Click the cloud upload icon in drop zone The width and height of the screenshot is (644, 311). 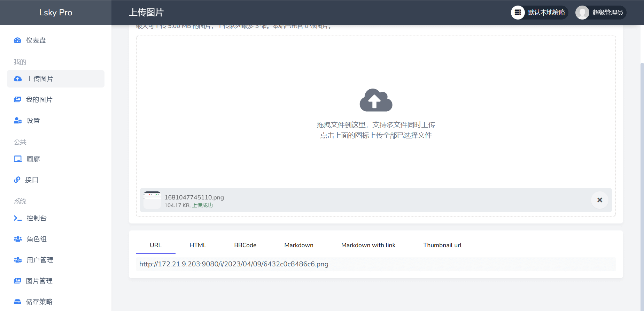376,100
